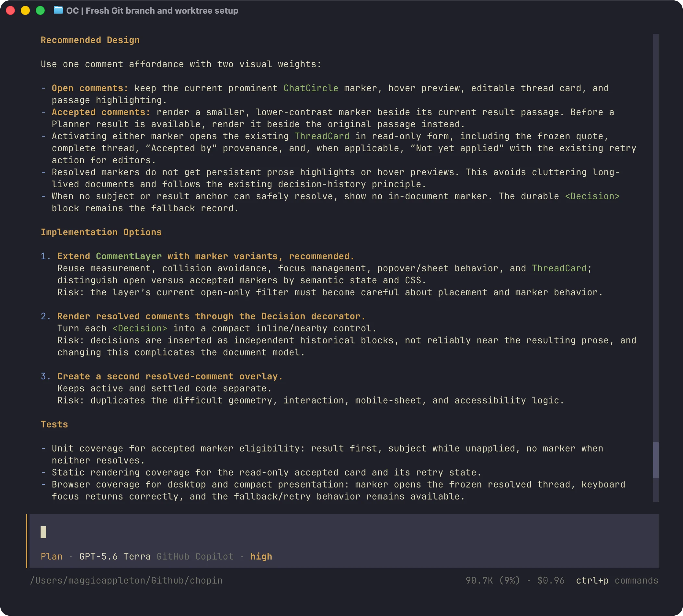The height and width of the screenshot is (616, 683).
Task: Click option 3 'Create a second resolved-comment overlay'
Action: [x=170, y=376]
